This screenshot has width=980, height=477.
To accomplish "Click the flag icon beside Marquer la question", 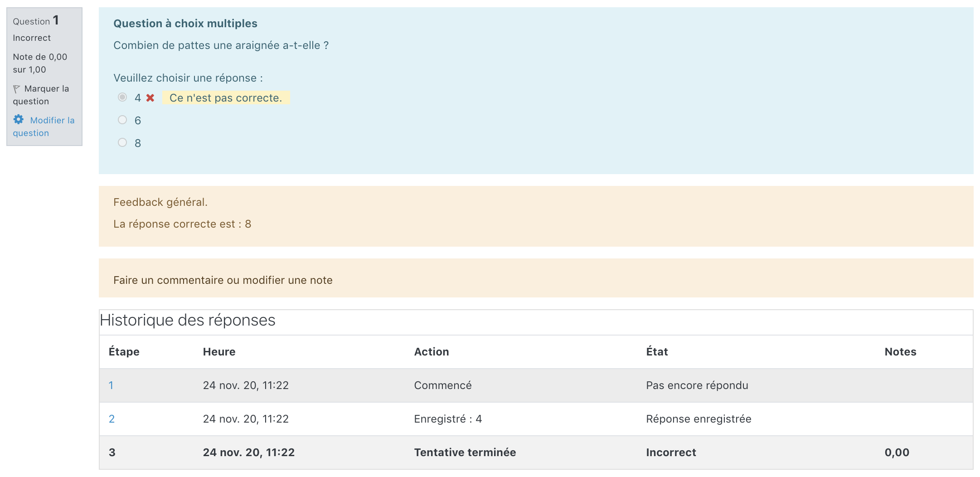I will pyautogui.click(x=17, y=89).
